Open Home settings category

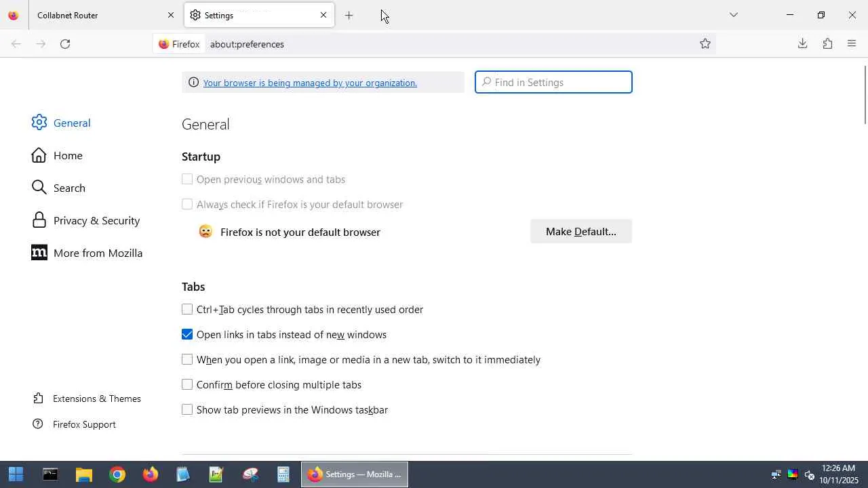tap(57, 155)
